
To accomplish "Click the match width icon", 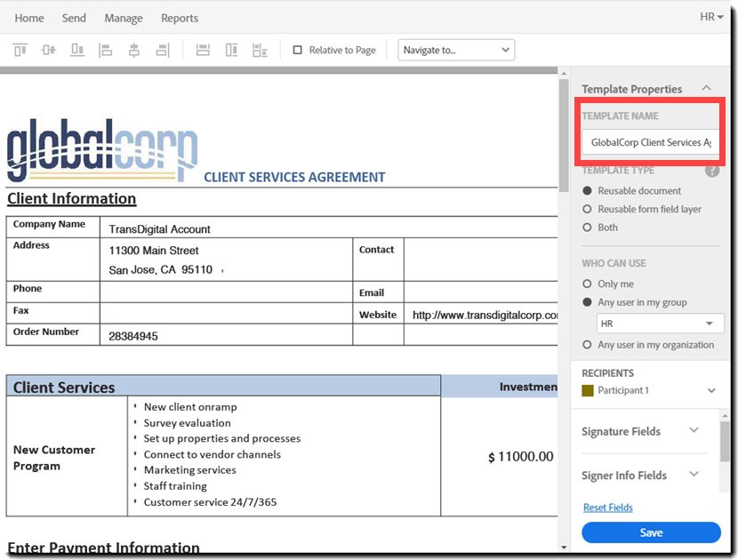I will click(203, 50).
